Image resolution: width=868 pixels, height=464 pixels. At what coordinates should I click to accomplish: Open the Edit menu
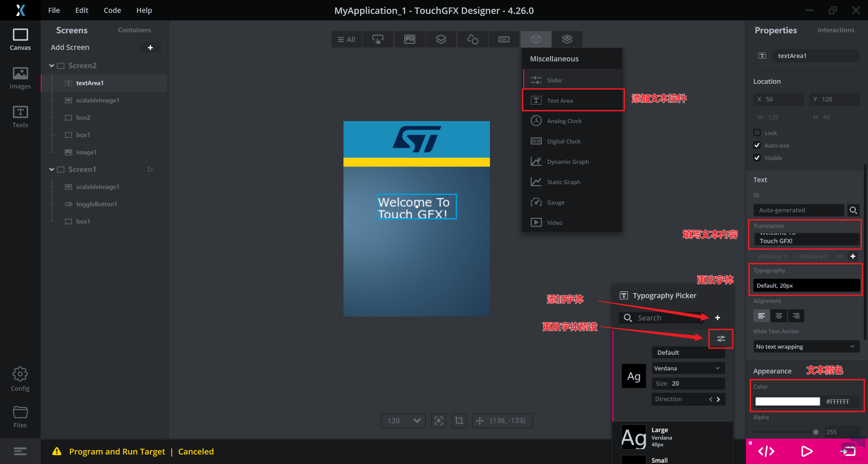[82, 10]
